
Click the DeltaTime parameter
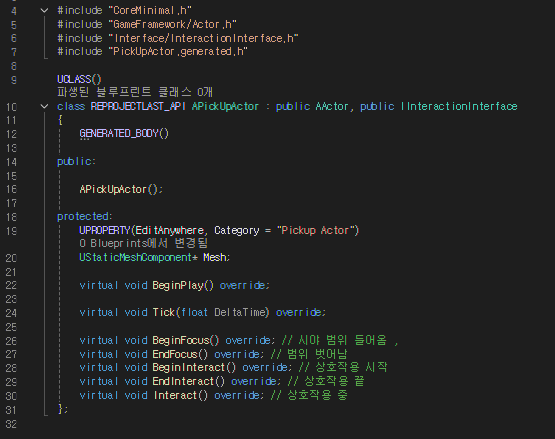click(x=240, y=312)
